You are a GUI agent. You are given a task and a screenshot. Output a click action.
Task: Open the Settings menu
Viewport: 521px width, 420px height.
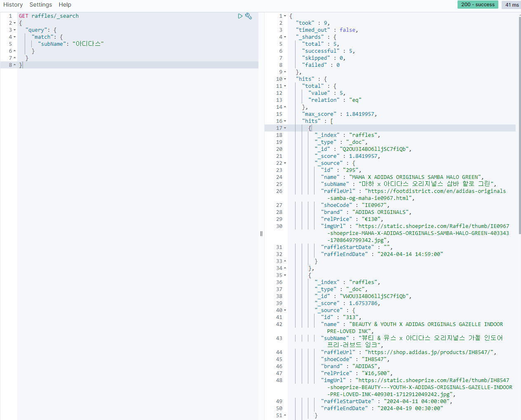41,5
